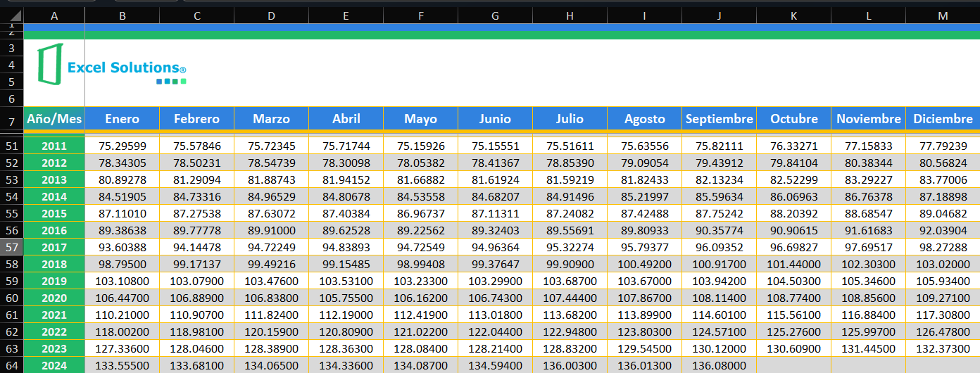Click the Año/Mes header cell
Screen dimensions: 980x373
tap(54, 118)
